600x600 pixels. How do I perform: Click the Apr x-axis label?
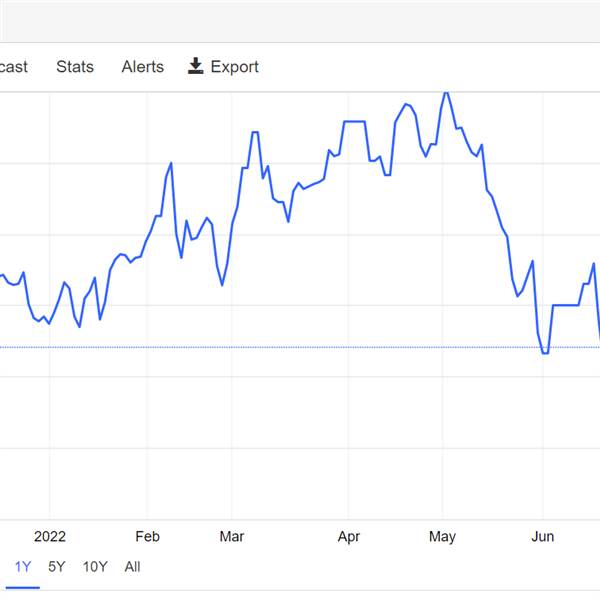pos(349,537)
